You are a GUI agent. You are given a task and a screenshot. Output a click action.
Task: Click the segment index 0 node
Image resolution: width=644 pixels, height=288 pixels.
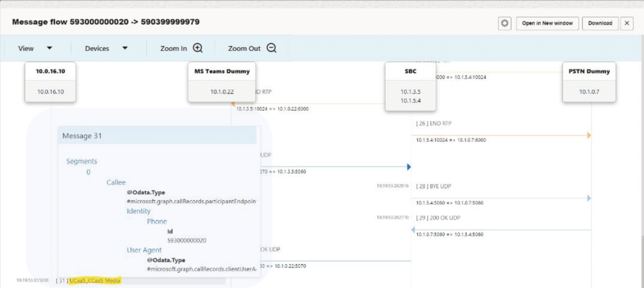pyautogui.click(x=88, y=172)
